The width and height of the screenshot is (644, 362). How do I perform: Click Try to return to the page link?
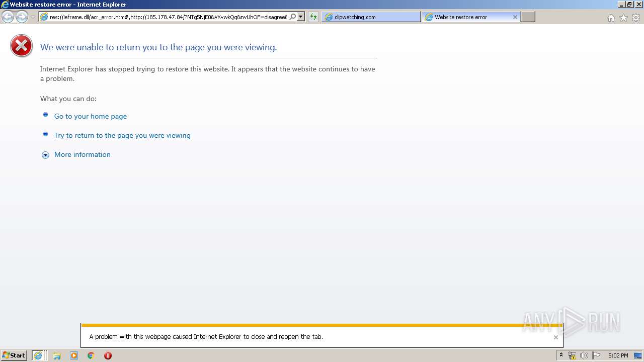coord(122,135)
